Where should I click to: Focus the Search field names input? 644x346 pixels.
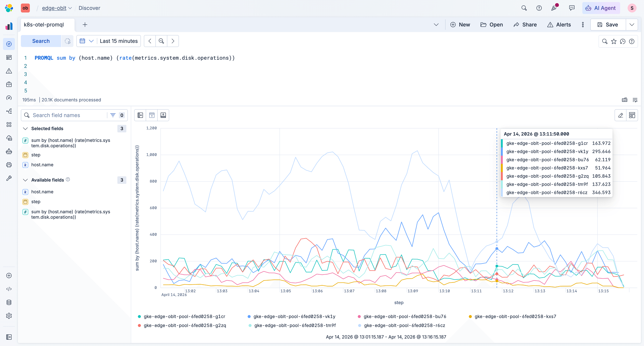(x=67, y=115)
